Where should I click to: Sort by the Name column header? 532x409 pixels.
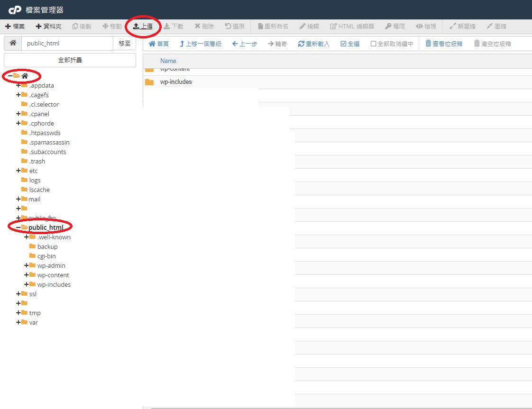168,61
